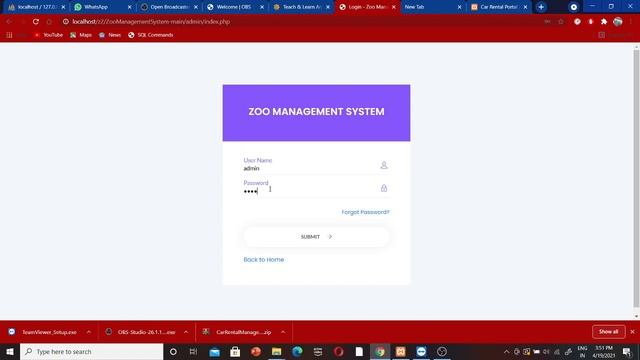The image size is (640, 360).
Task: Switch to the Car Rental Portal tab
Action: pyautogui.click(x=499, y=7)
